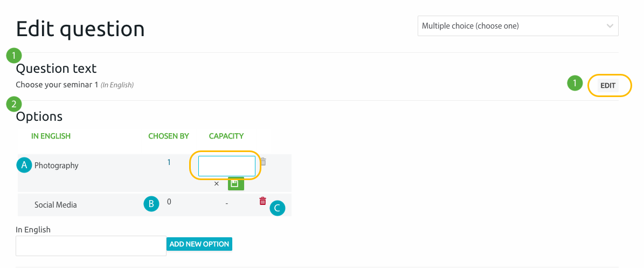This screenshot has height=268, width=644.
Task: Click EDIT for the question text
Action: coord(608,86)
